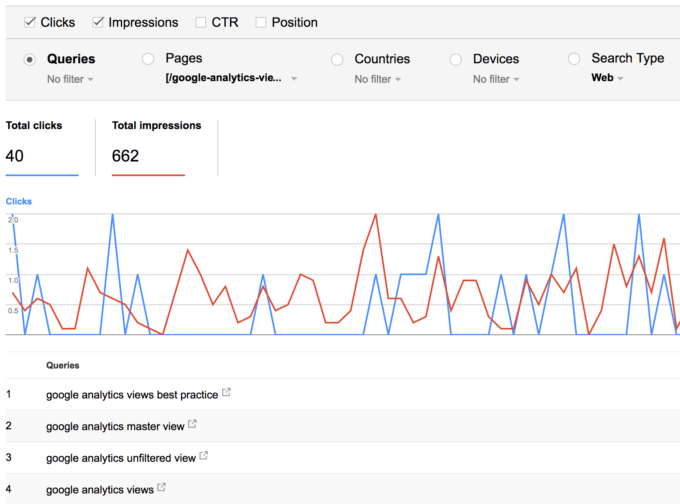The image size is (680, 504).
Task: Select the Pages radio button
Action: 148,59
